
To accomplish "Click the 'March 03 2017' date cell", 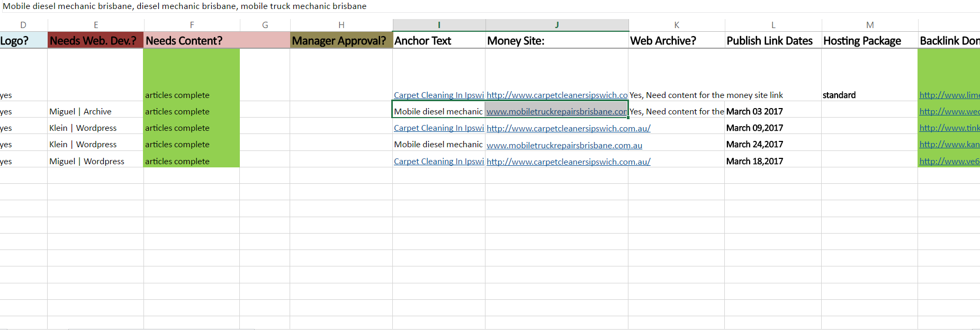I will click(x=754, y=112).
